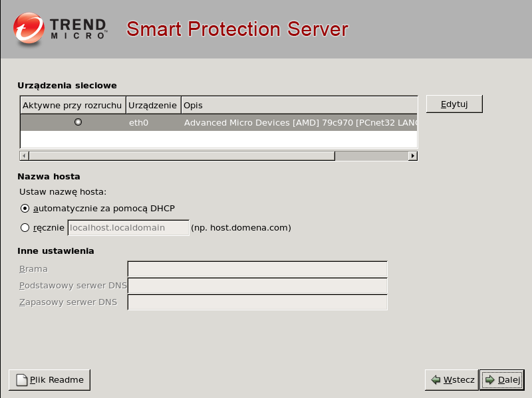This screenshot has height=398, width=532.
Task: Click the Edytuj button for network device
Action: pos(454,104)
